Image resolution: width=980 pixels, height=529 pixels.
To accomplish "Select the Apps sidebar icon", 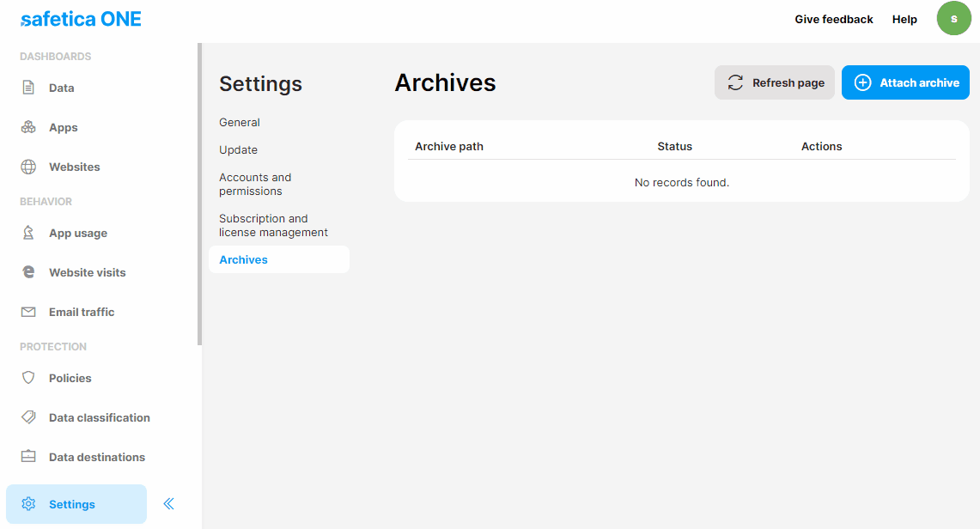I will [27, 126].
